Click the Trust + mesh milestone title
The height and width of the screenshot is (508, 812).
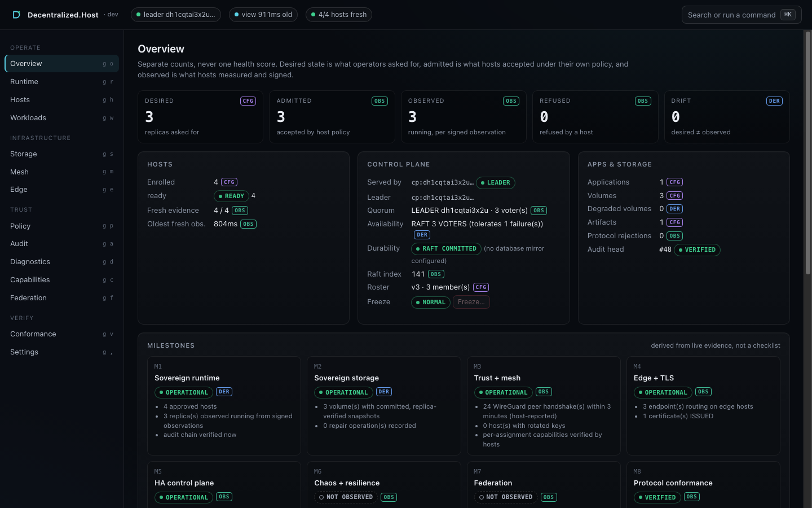(497, 378)
